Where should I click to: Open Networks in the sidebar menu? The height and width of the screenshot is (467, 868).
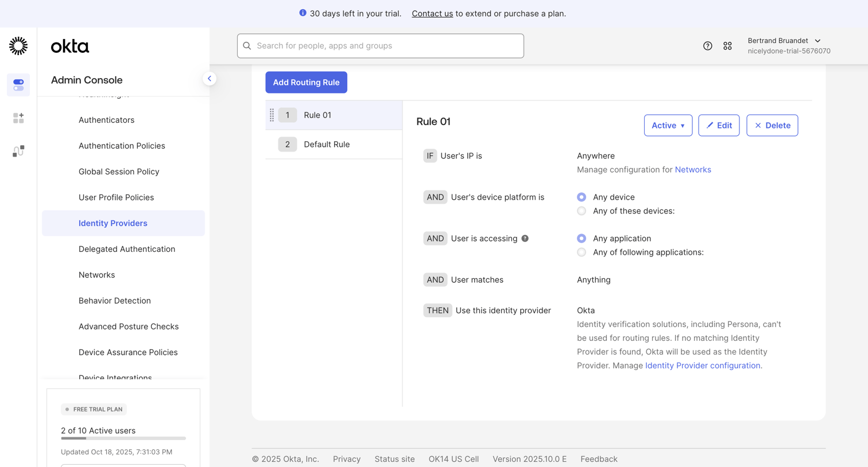(x=123, y=275)
